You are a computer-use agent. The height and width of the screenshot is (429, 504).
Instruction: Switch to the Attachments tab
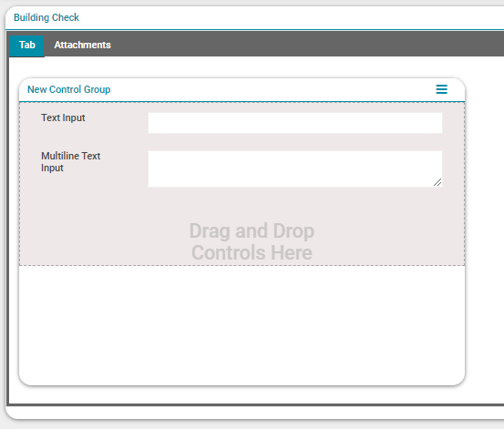pyautogui.click(x=82, y=45)
